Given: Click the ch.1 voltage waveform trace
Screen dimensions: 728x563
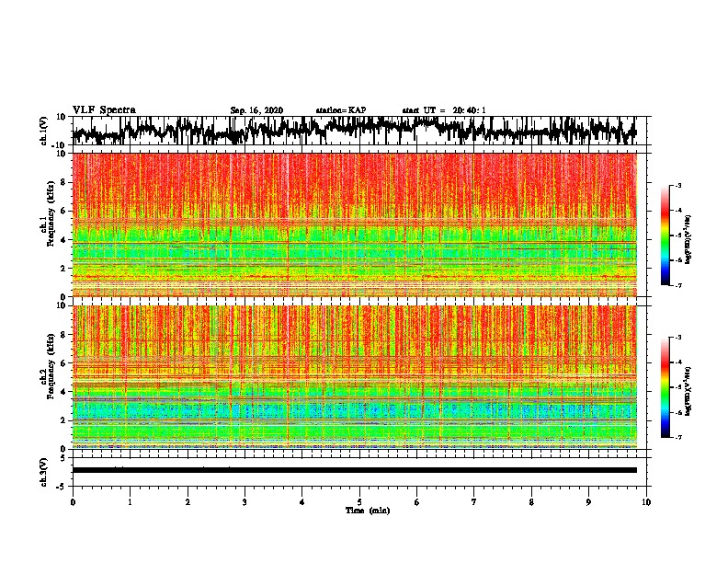Looking at the screenshot, I should tap(354, 131).
